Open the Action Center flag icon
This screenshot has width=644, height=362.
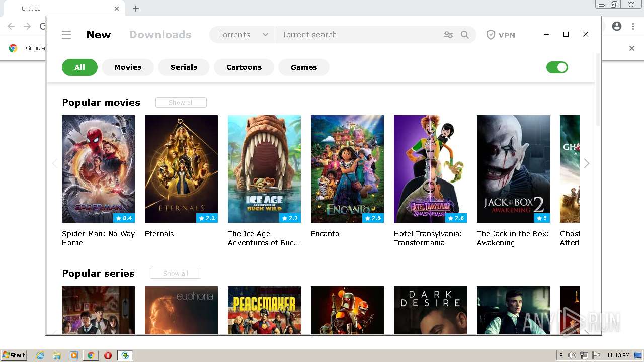click(x=596, y=355)
